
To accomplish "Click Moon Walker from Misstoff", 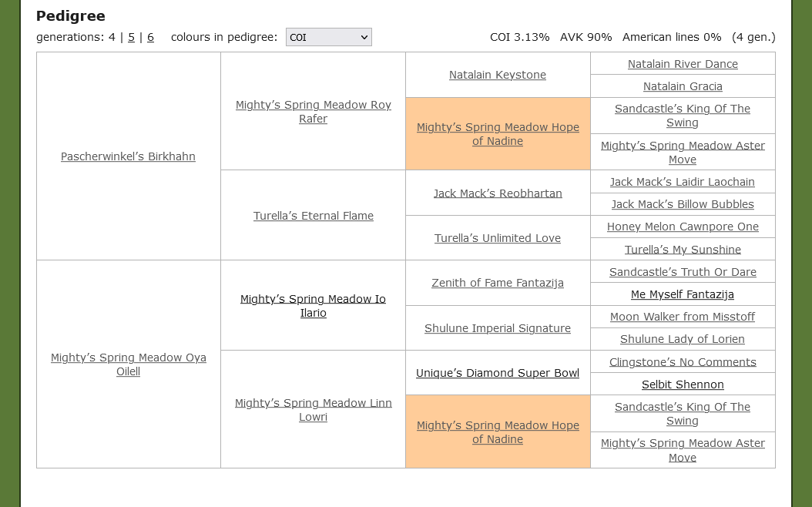I will pos(682,317).
